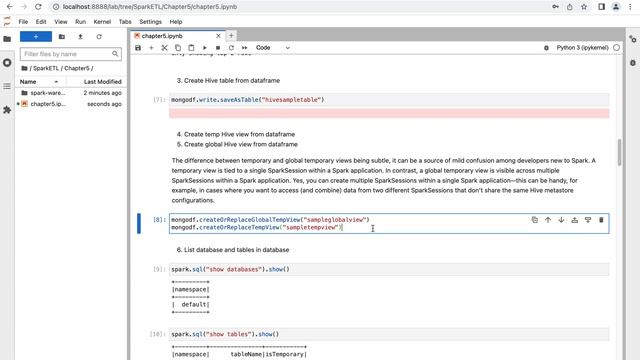
Task: Duplicate active cell icon
Action: 535,220
